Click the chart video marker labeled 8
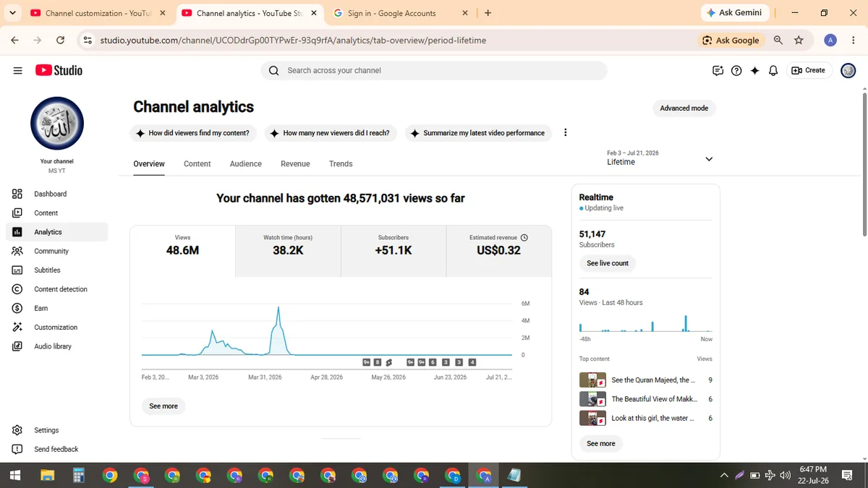Image resolution: width=868 pixels, height=488 pixels. pos(378,362)
